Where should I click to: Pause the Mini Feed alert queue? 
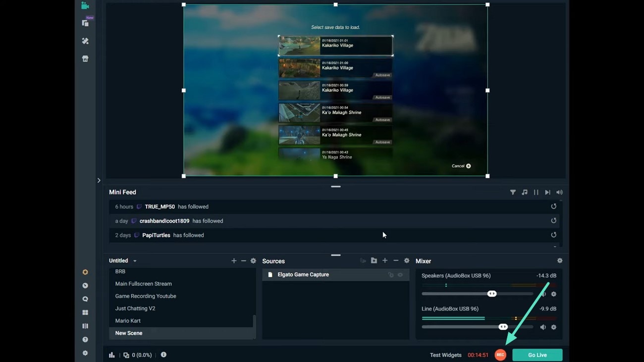point(536,192)
